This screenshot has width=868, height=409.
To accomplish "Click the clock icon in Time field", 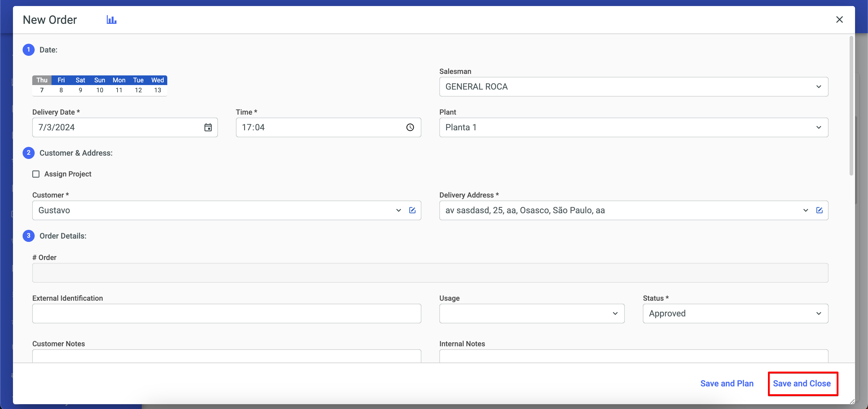I will [x=410, y=127].
